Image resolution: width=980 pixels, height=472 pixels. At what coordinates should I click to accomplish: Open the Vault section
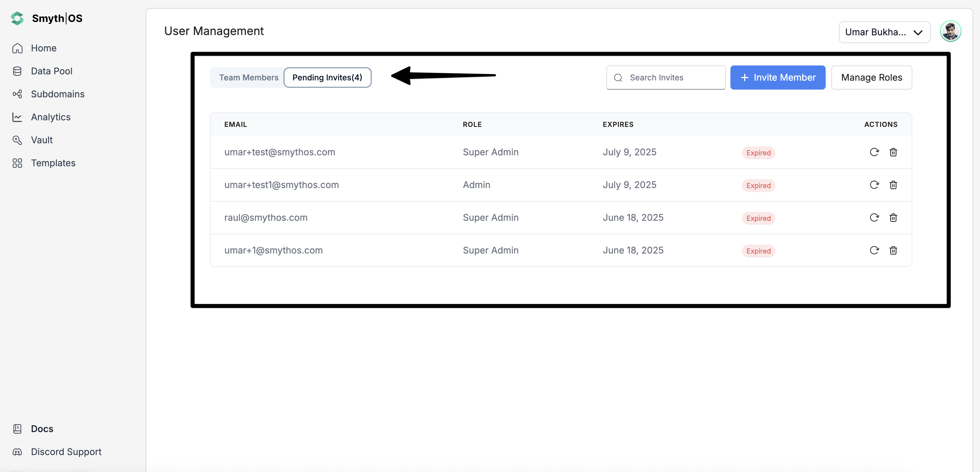pyautogui.click(x=42, y=140)
